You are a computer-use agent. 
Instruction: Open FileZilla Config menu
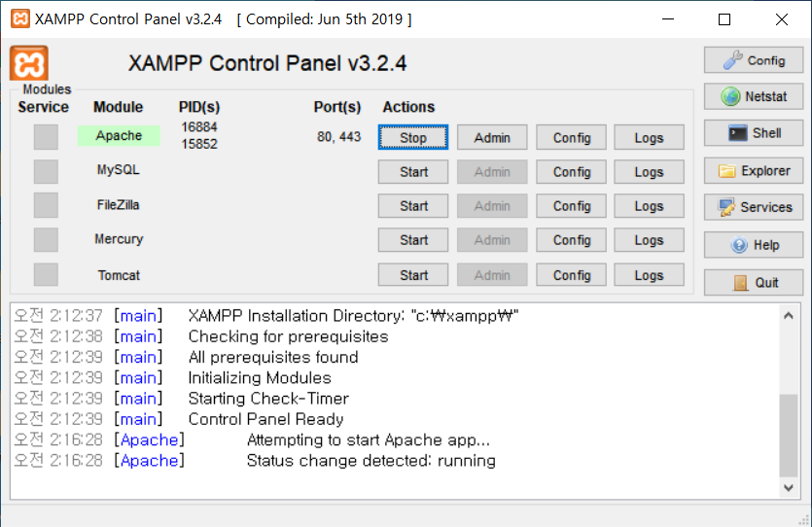[571, 206]
